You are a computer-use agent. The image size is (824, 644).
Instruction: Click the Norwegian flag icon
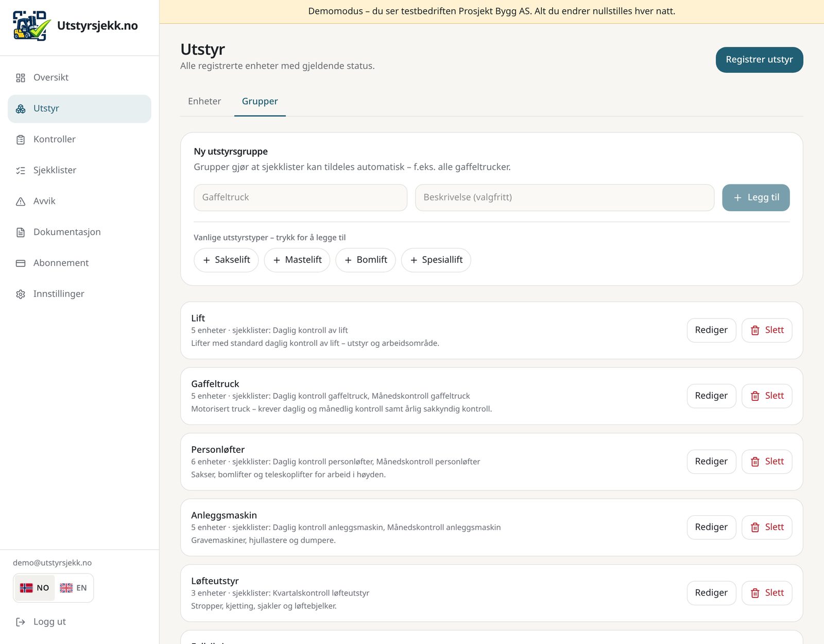point(26,588)
